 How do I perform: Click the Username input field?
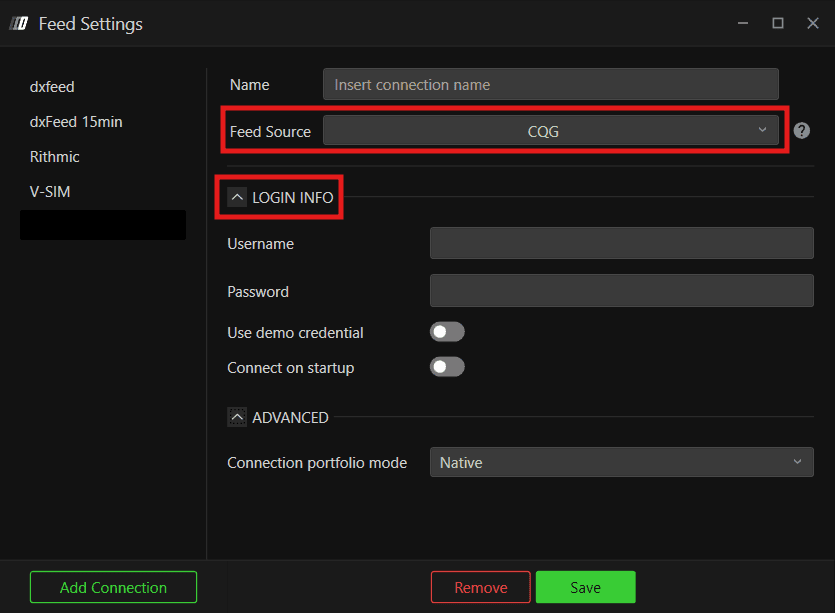pyautogui.click(x=621, y=243)
